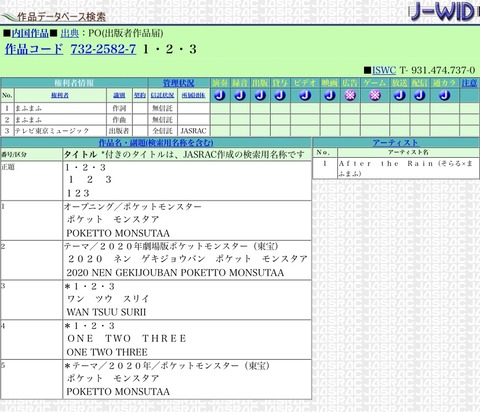Click the ビデオ column heading

[x=305, y=83]
